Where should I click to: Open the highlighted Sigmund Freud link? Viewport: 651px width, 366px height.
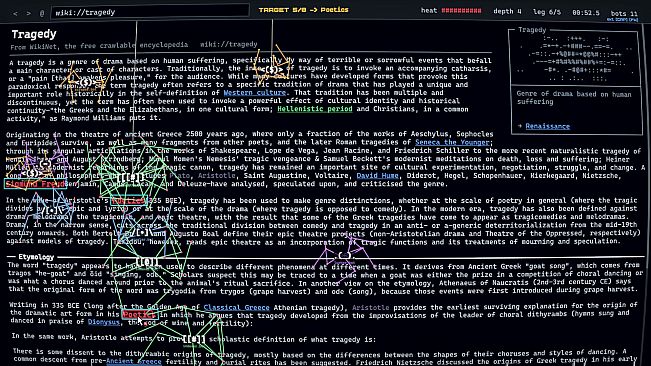(35, 184)
